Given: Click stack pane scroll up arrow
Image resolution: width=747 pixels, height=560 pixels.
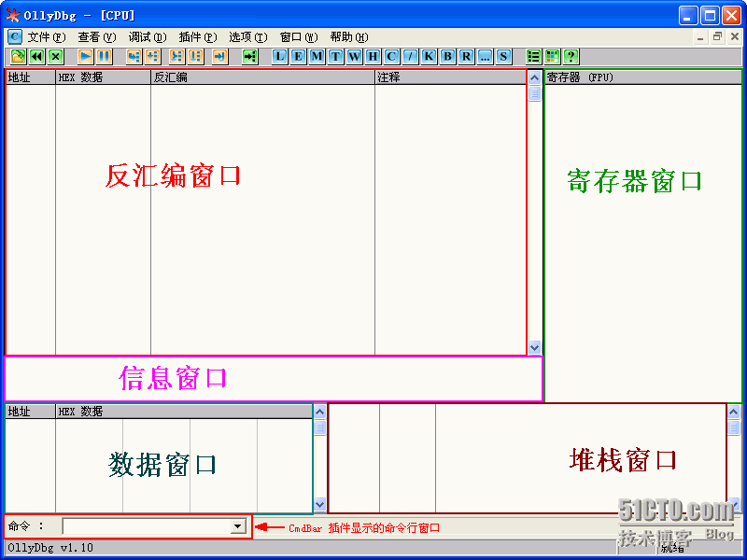Looking at the screenshot, I should point(734,412).
